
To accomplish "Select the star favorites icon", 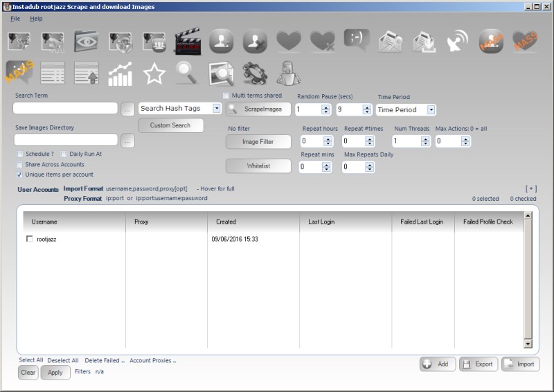I will pos(154,73).
